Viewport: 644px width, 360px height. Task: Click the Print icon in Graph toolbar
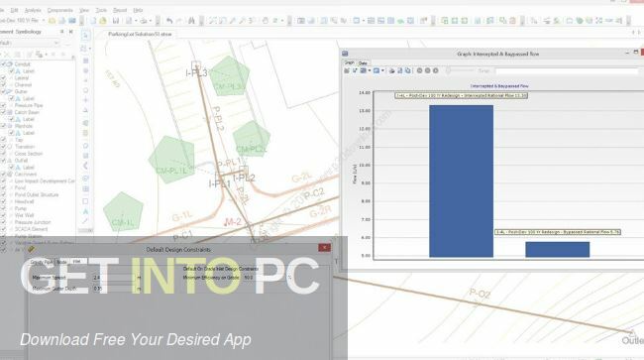(391, 70)
